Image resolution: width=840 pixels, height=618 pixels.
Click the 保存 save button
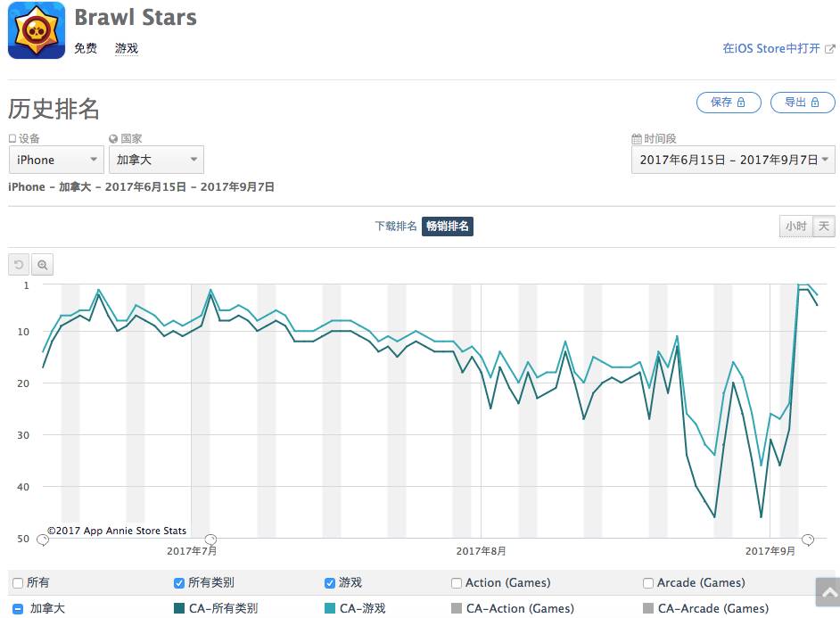click(728, 103)
